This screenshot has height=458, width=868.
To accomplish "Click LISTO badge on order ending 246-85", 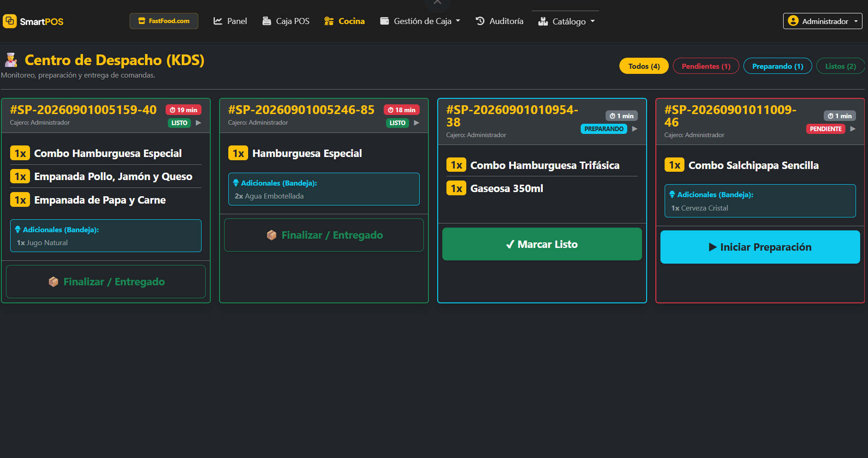I will pos(398,123).
